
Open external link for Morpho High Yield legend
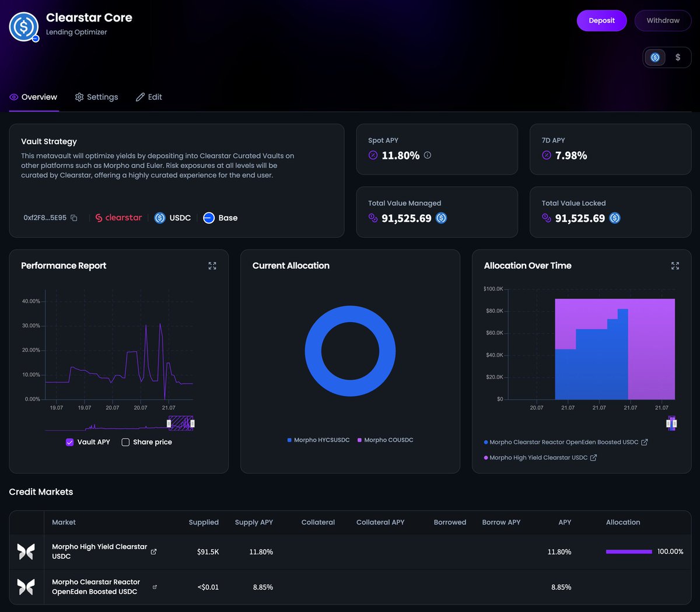pyautogui.click(x=593, y=458)
